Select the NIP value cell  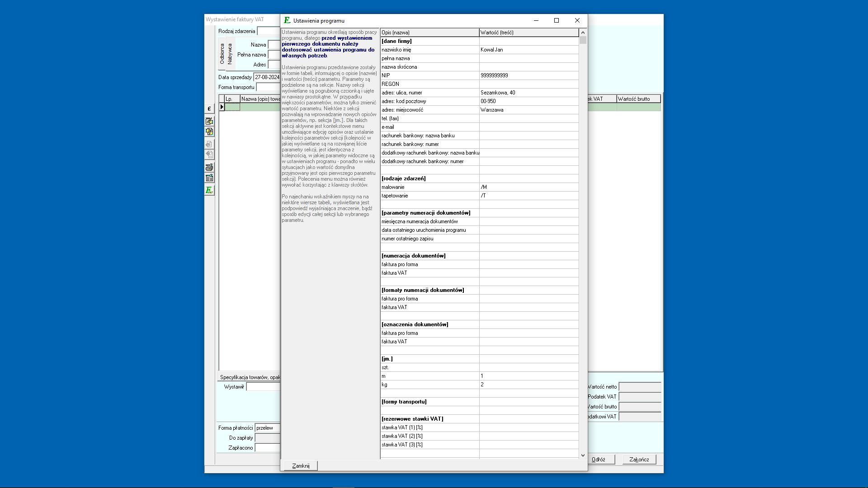(x=528, y=75)
